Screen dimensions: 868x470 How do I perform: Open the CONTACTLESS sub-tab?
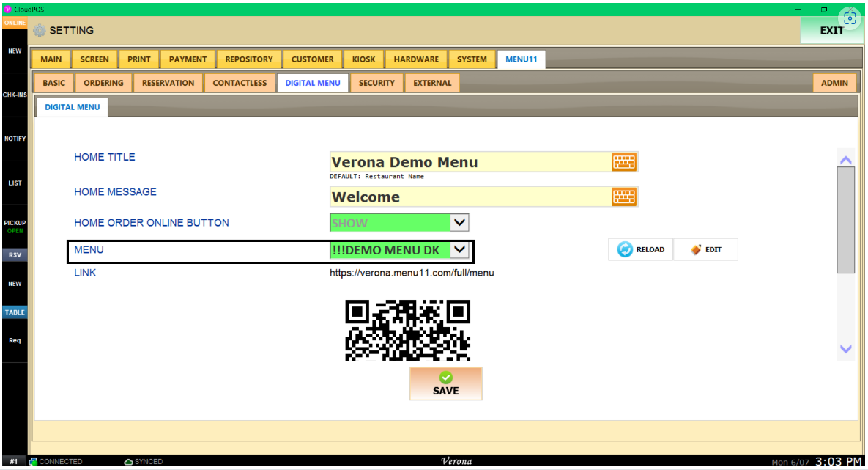[x=240, y=83]
